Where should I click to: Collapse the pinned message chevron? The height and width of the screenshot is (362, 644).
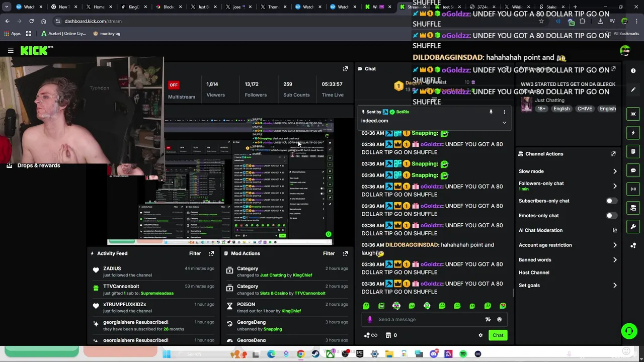[x=504, y=123]
